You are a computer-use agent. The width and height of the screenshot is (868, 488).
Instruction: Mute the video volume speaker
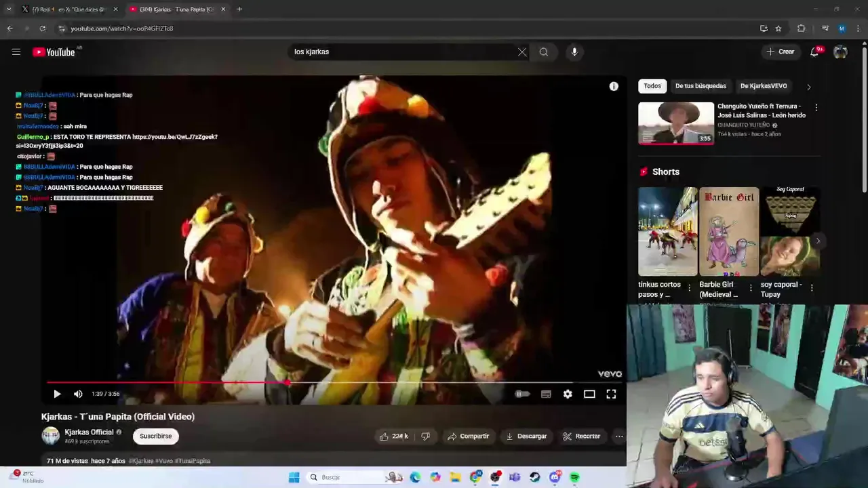click(78, 394)
